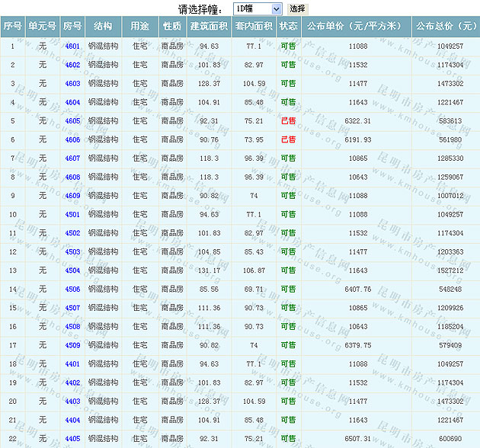Open room 4601 link
The height and width of the screenshot is (448, 480).
pyautogui.click(x=72, y=46)
